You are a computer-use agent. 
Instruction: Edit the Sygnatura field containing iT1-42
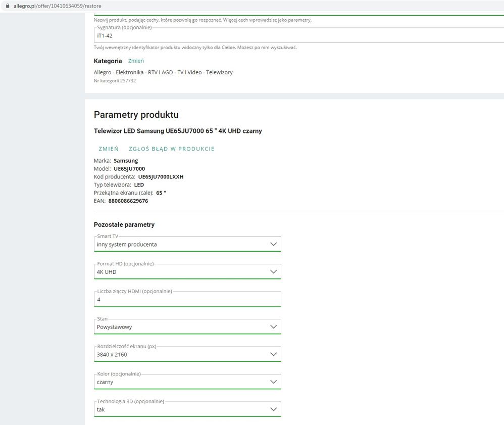tap(299, 35)
